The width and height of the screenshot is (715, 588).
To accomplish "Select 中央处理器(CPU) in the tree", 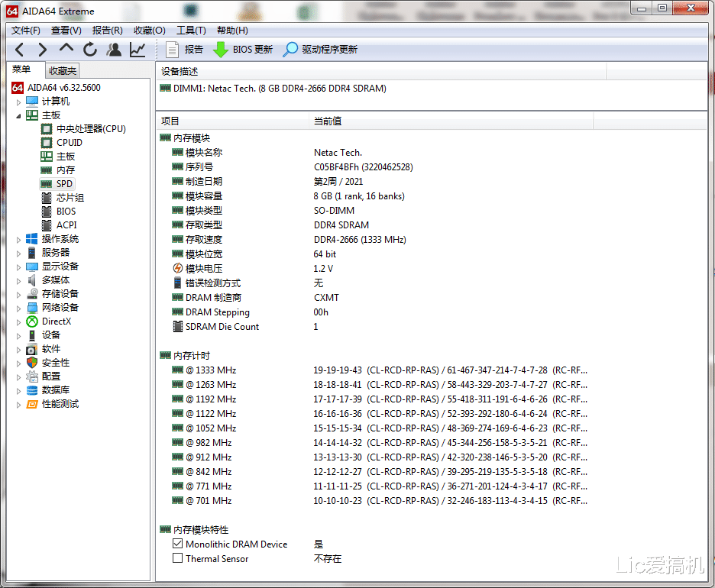I will [91, 129].
